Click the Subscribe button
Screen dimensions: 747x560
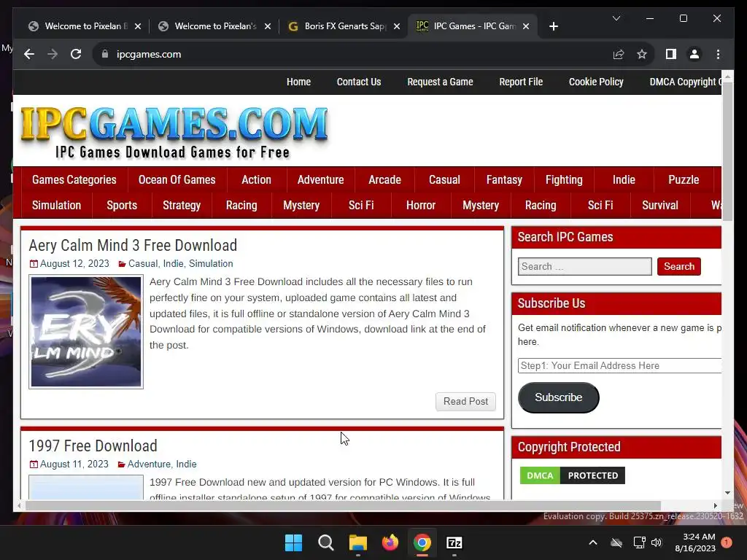pyautogui.click(x=558, y=397)
